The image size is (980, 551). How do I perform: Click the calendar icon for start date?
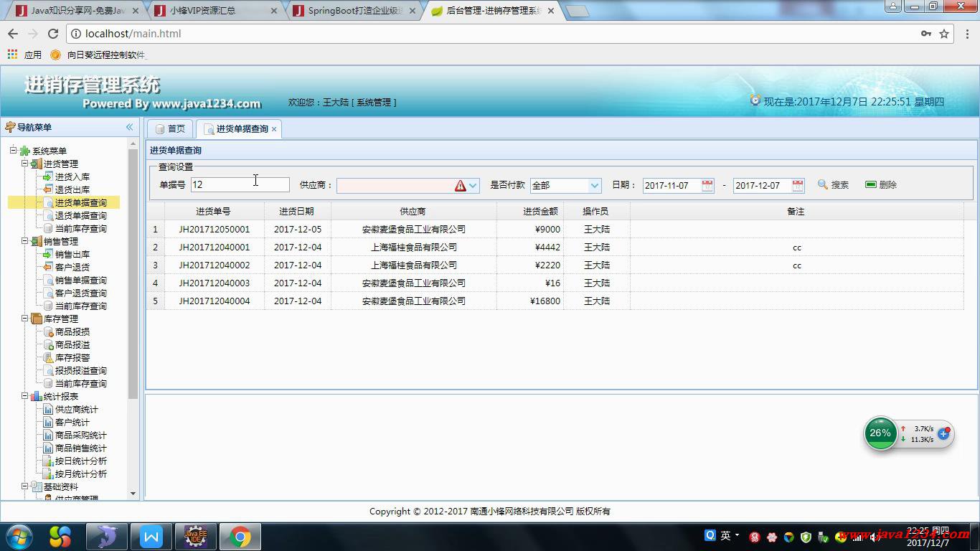click(x=707, y=185)
